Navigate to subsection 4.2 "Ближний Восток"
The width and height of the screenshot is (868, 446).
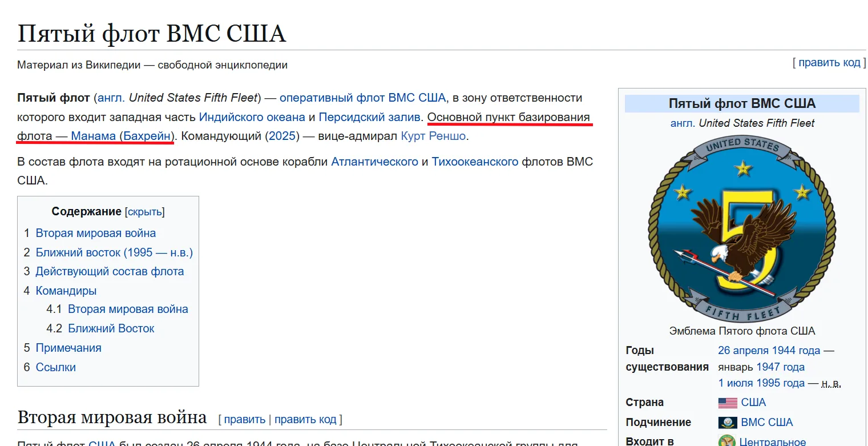point(111,328)
